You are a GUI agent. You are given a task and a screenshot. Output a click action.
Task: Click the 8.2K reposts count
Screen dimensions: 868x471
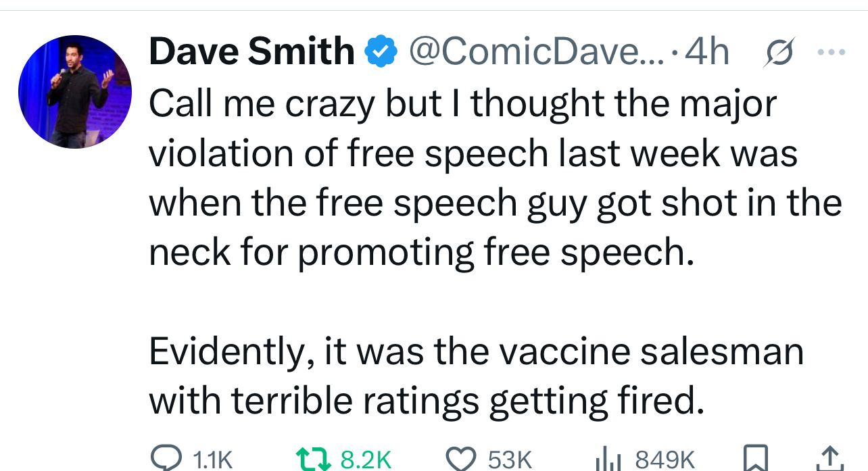366,460
